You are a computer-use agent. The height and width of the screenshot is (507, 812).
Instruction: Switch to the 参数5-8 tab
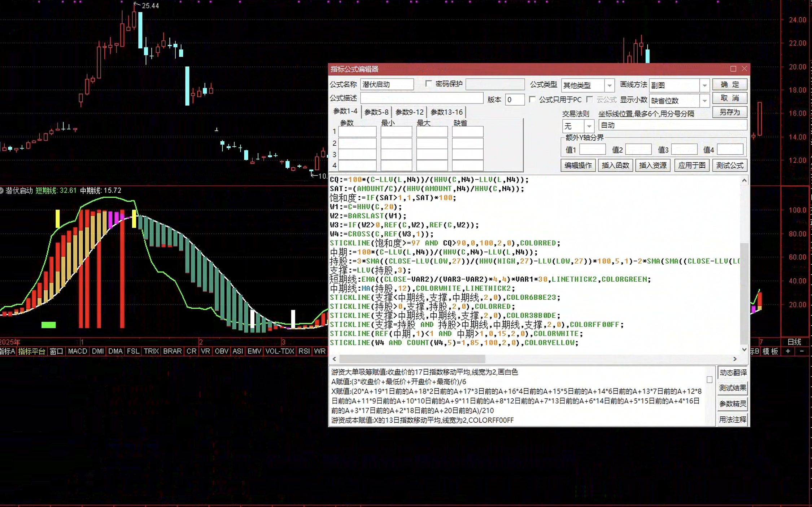coord(376,112)
